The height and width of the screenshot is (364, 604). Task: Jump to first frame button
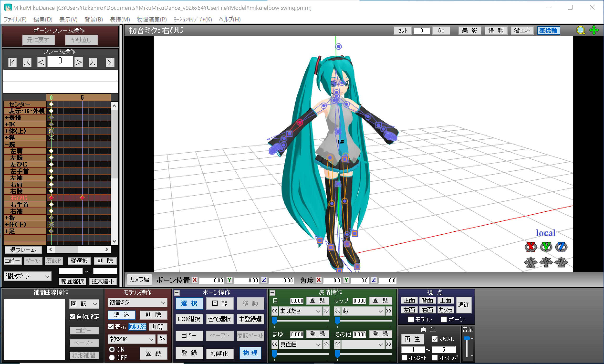[x=12, y=62]
